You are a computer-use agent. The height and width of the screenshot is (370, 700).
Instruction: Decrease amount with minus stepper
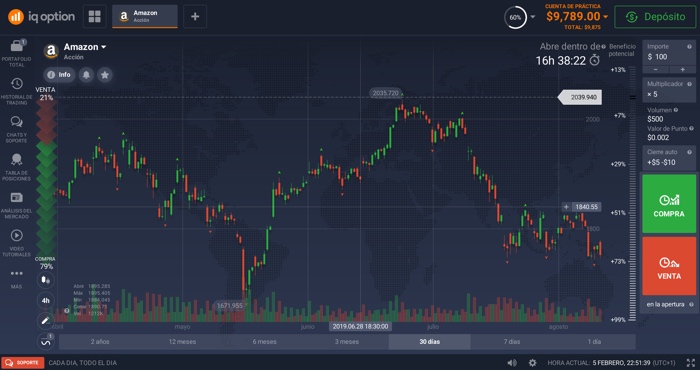tap(655, 70)
